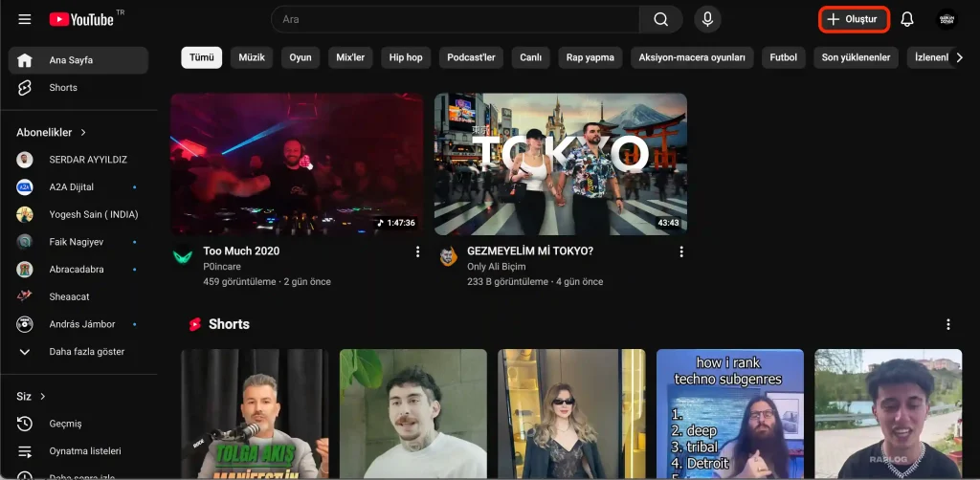Open the account avatar menu
The width and height of the screenshot is (980, 480).
(x=947, y=19)
